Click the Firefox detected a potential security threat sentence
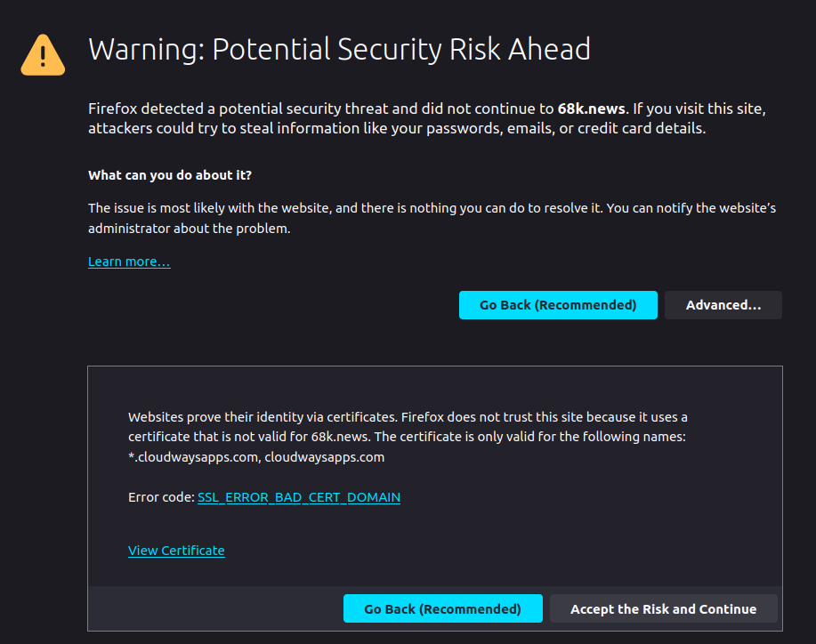The height and width of the screenshot is (644, 816). (357, 109)
